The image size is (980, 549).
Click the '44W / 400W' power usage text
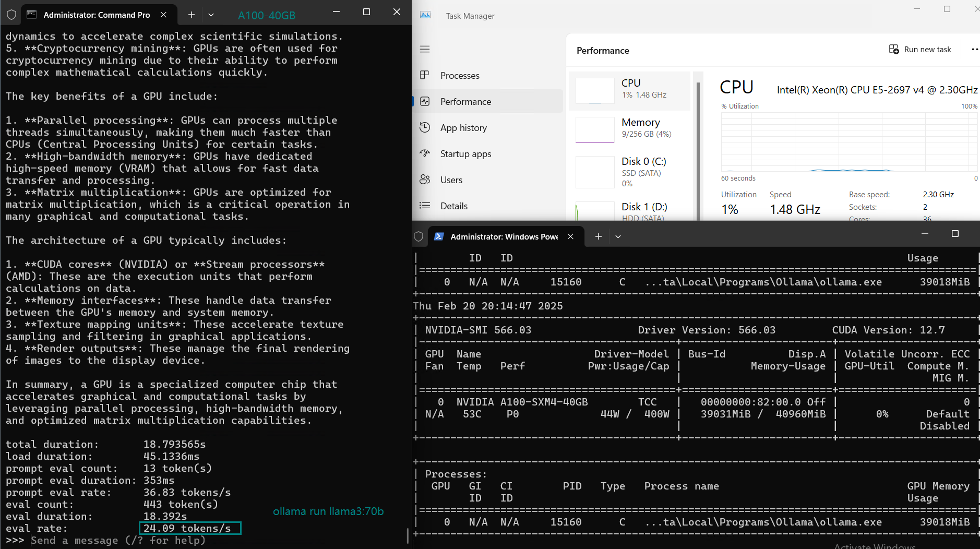click(635, 414)
